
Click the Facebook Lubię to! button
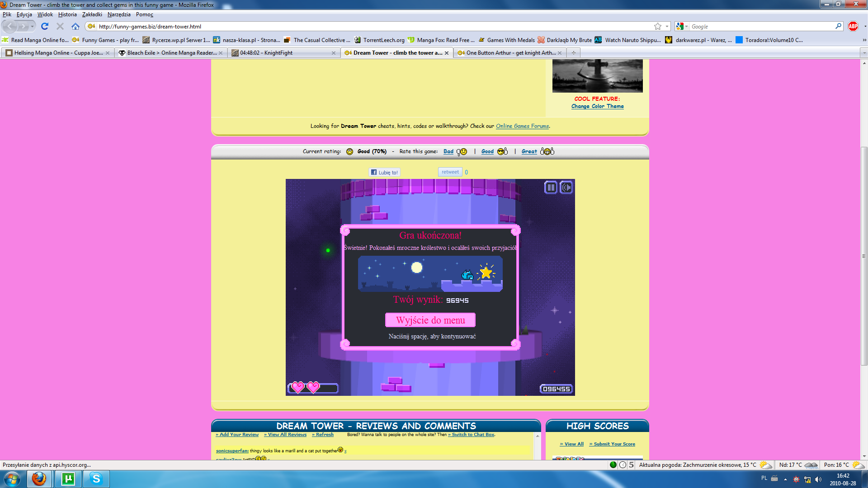coord(384,172)
